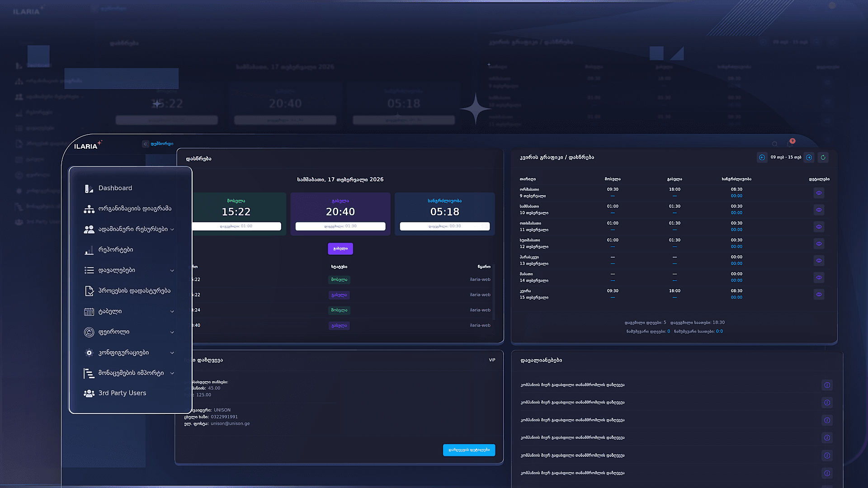Open Dashboard from sidebar menu
This screenshot has width=868, height=488.
115,188
